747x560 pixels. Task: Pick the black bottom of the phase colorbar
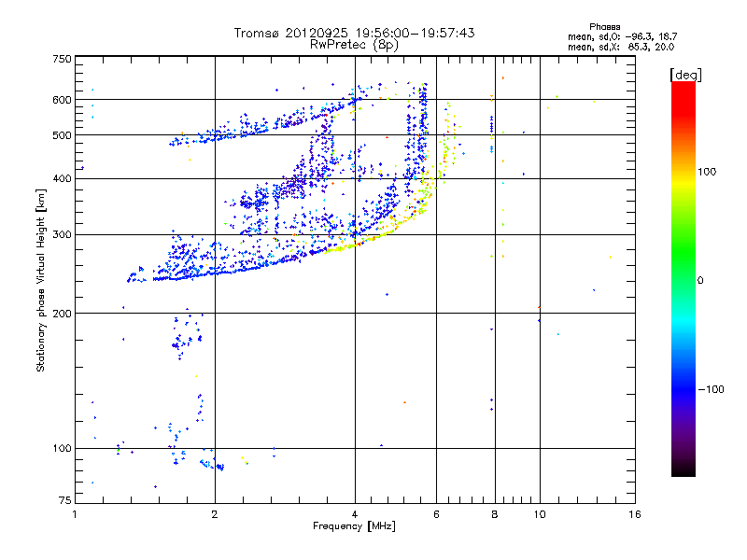[x=684, y=471]
